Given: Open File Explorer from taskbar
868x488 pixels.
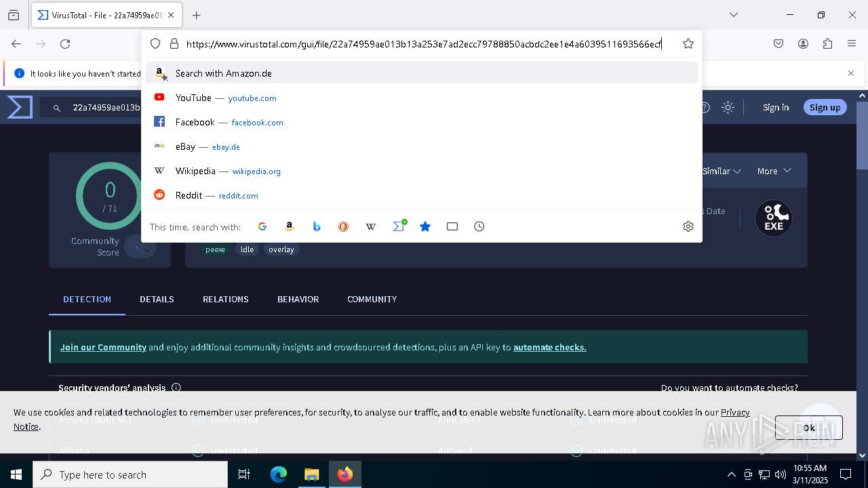Looking at the screenshot, I should pos(311,474).
